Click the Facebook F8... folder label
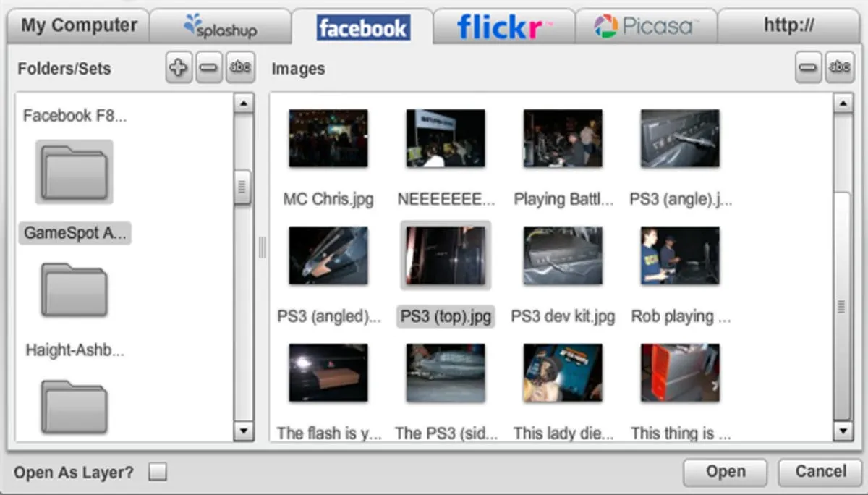The image size is (868, 495). (75, 116)
